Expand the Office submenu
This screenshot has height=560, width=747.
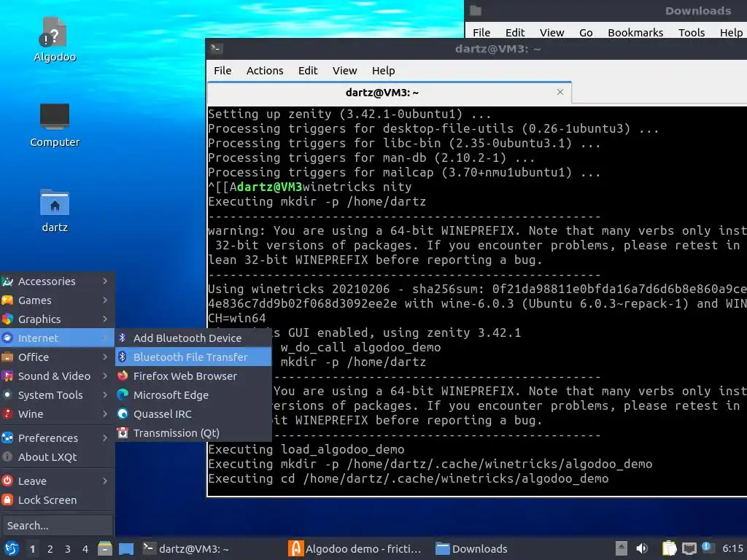[x=57, y=357]
